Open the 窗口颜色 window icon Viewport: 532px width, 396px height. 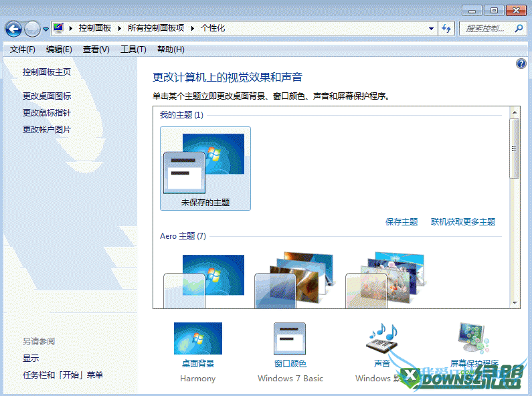tap(290, 338)
